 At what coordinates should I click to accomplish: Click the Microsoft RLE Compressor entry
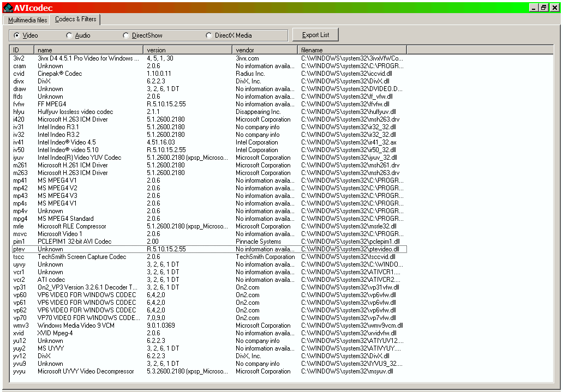click(x=72, y=226)
